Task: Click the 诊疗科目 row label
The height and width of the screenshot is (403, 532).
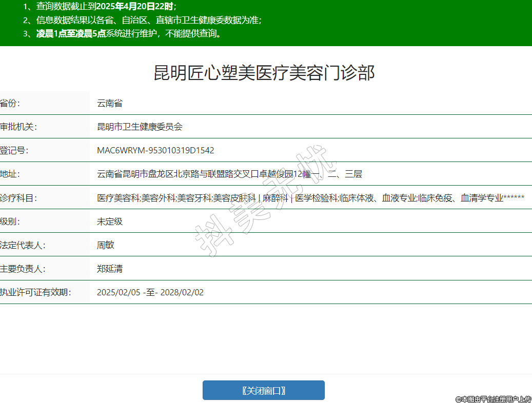Action: [x=18, y=197]
